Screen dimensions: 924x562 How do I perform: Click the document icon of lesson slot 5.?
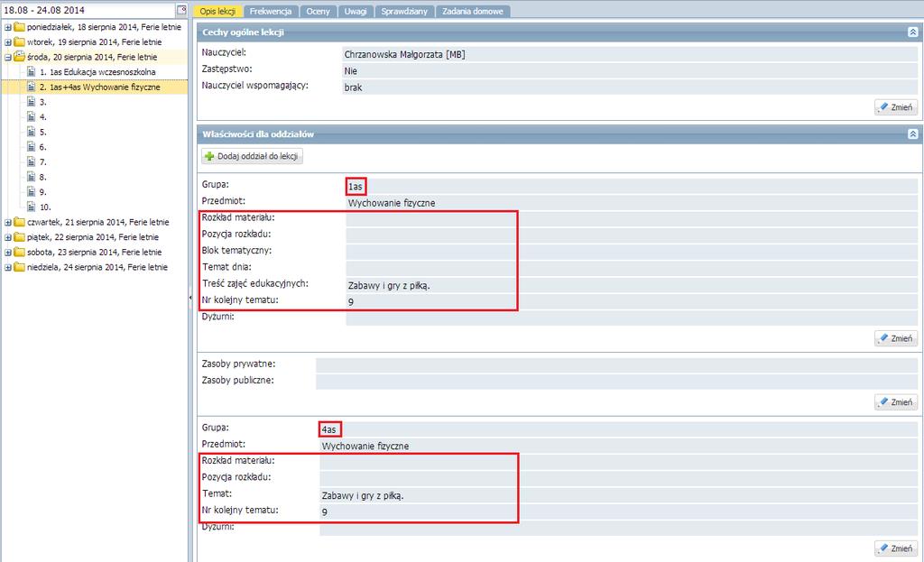click(32, 132)
